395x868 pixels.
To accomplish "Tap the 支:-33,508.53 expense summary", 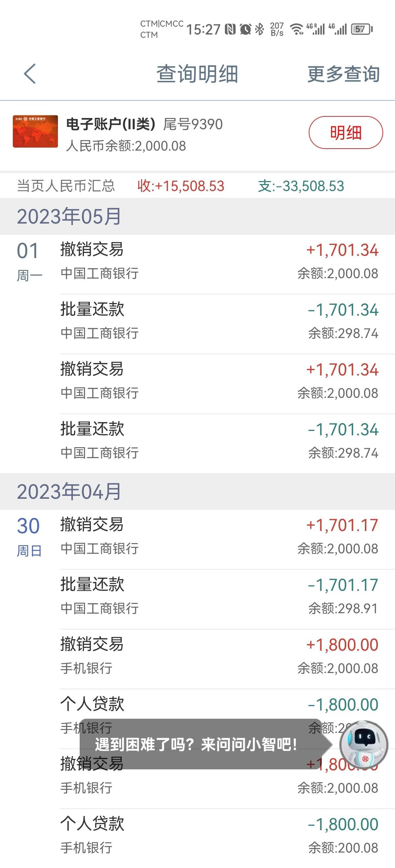I will [301, 186].
